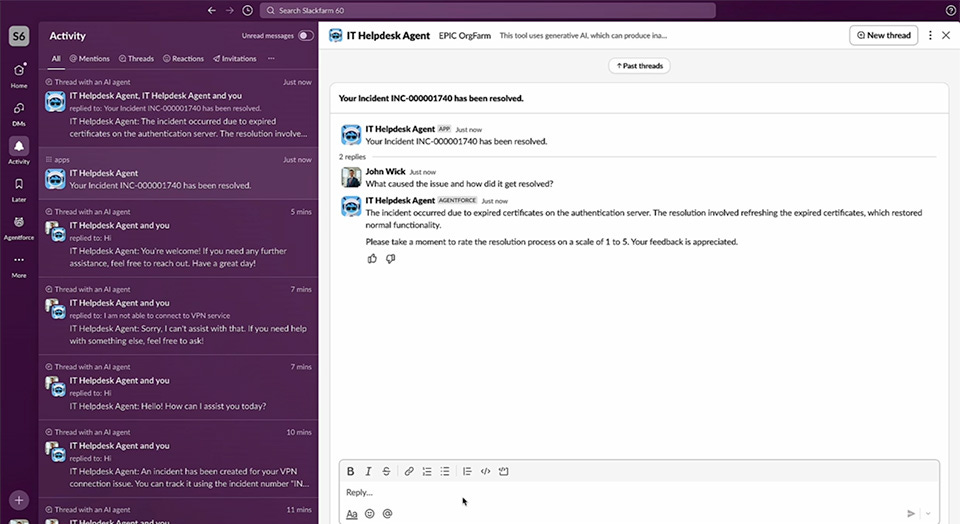
Task: Open Activity in the sidebar
Action: point(19,151)
